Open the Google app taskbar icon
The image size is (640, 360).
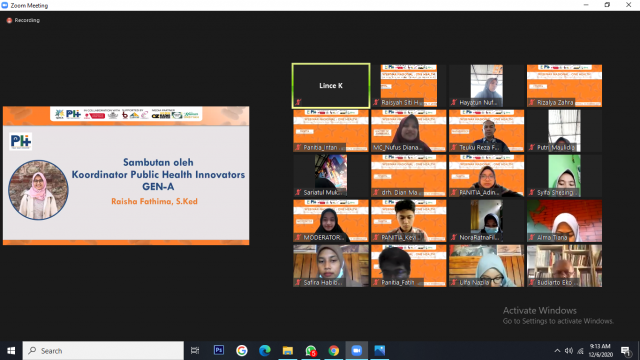pyautogui.click(x=242, y=350)
